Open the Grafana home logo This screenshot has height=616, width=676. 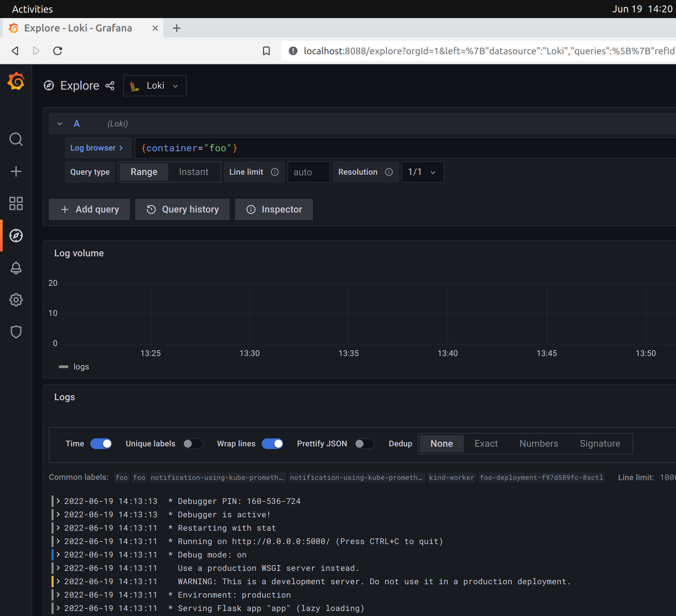16,82
